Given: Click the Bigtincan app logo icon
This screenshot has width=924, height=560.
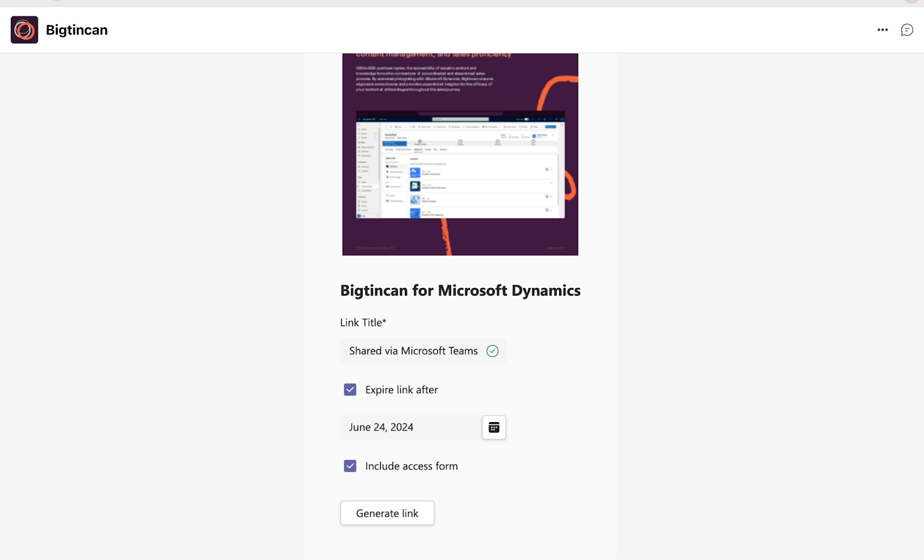Looking at the screenshot, I should (24, 30).
